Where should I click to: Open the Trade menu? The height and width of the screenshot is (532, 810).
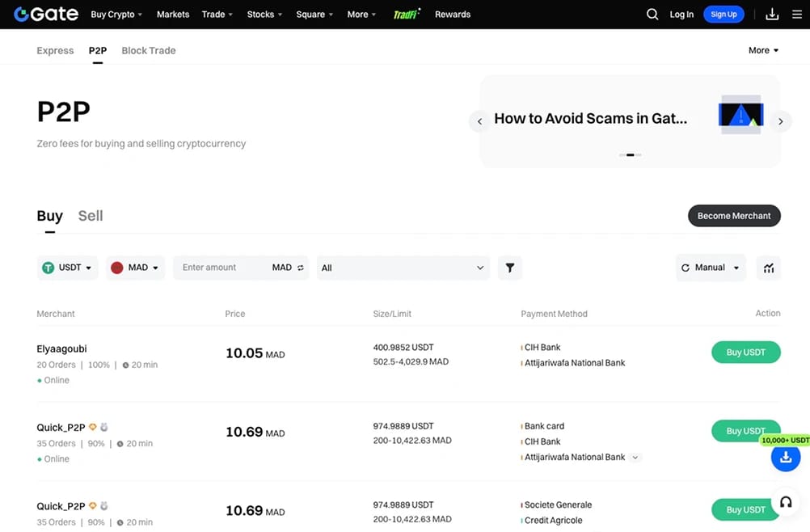pos(217,15)
